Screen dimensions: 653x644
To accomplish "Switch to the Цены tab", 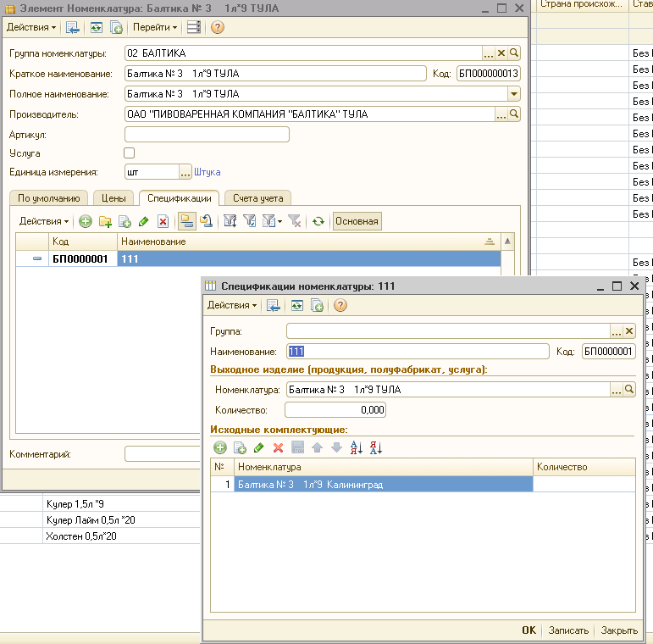I will click(x=113, y=197).
